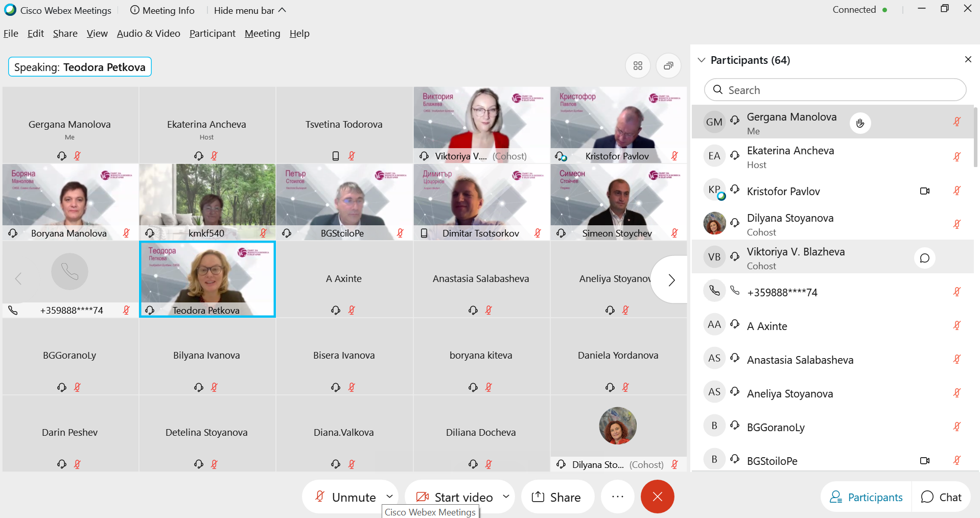Expand the Start video options arrow

[506, 497]
